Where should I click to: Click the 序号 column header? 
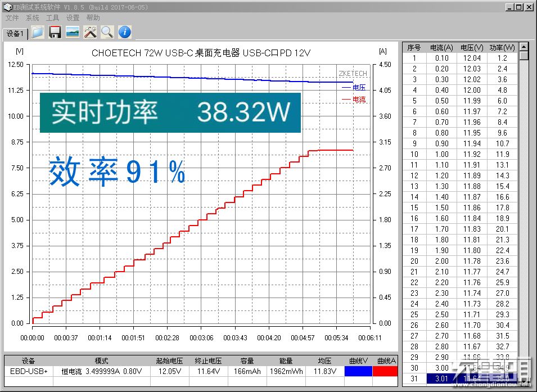414,48
